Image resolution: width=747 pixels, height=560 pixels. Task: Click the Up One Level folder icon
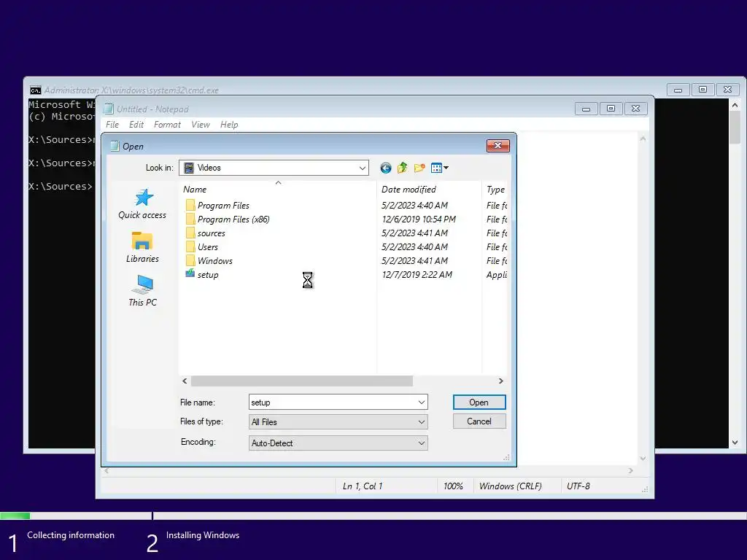(x=402, y=168)
